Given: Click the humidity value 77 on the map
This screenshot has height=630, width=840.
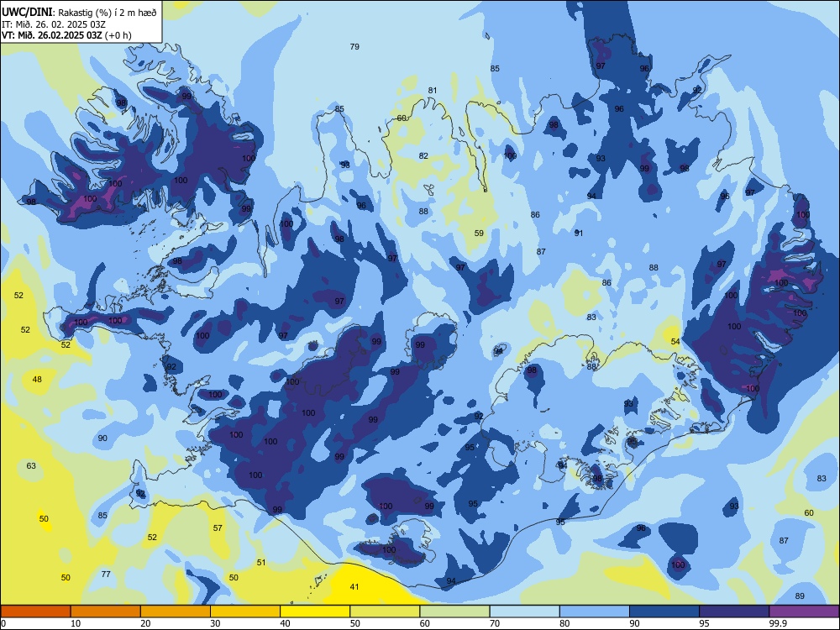Looking at the screenshot, I should point(106,574).
